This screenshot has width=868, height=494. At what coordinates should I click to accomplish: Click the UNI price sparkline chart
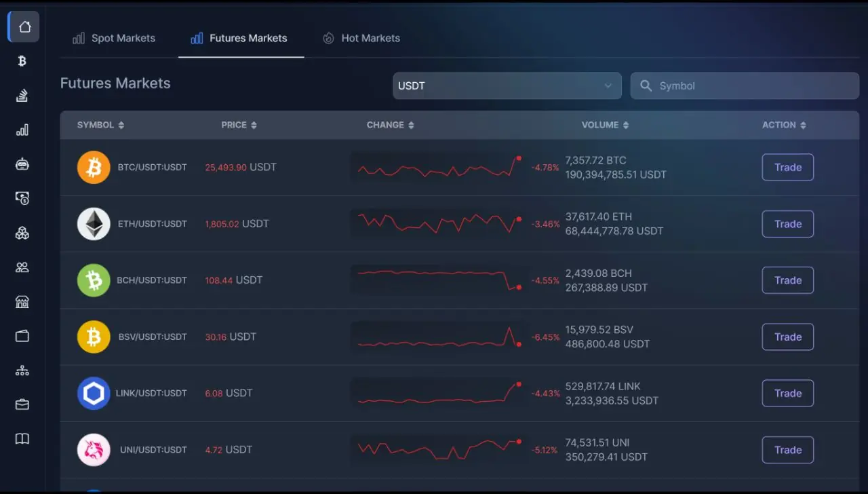point(439,450)
